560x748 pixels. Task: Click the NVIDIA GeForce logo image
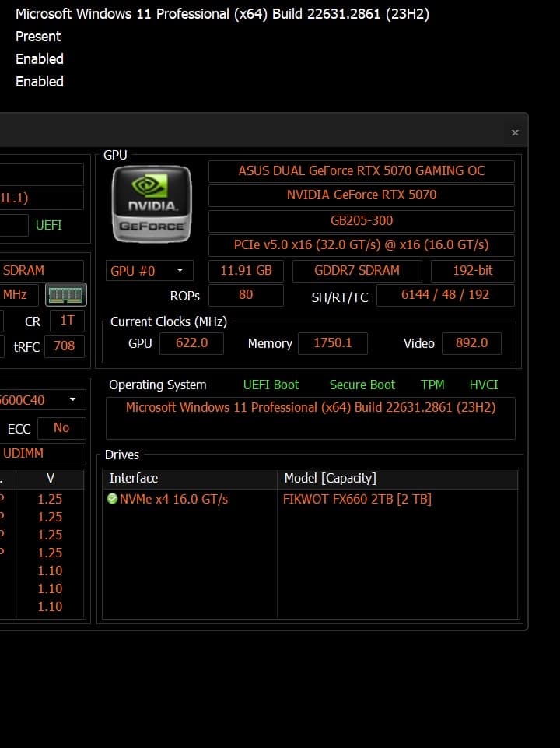[152, 204]
